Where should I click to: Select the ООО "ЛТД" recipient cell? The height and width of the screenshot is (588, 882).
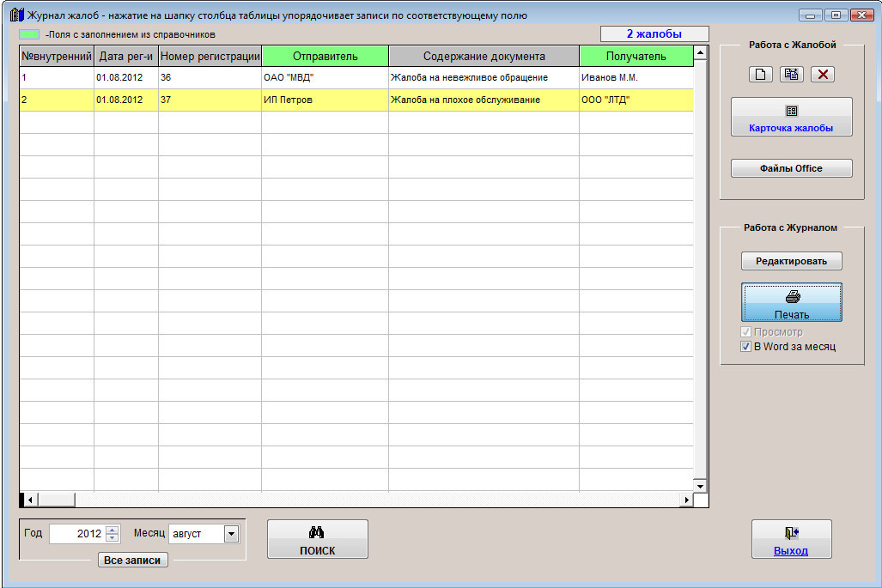click(636, 100)
